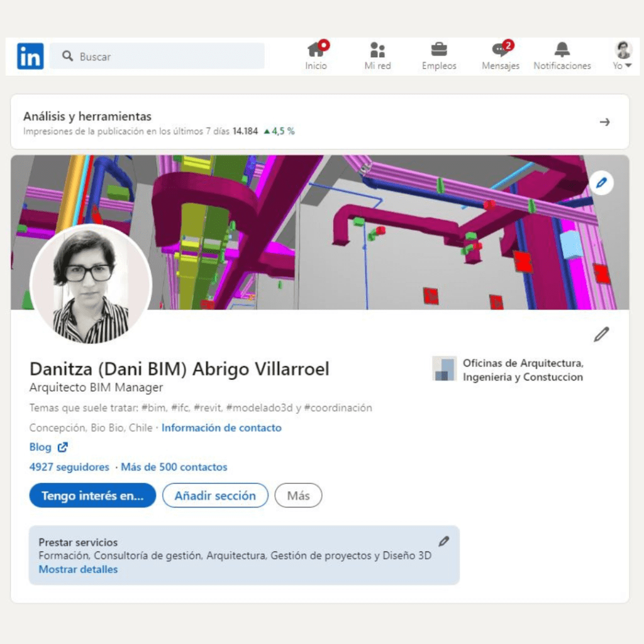Open the Tengo interés en menu

tap(92, 496)
